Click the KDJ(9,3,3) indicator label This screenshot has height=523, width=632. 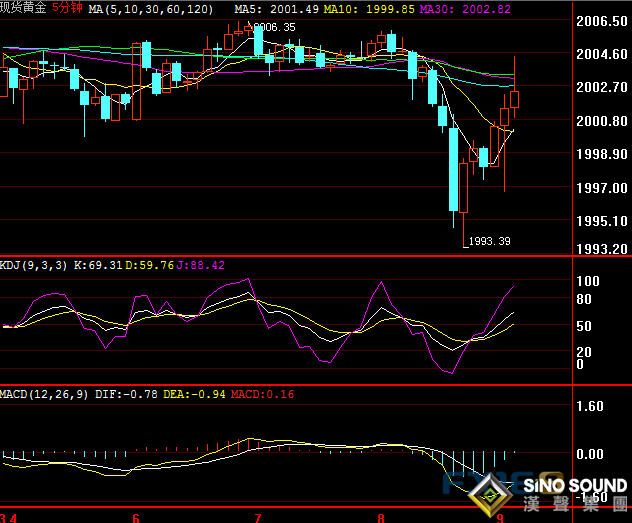coord(33,265)
